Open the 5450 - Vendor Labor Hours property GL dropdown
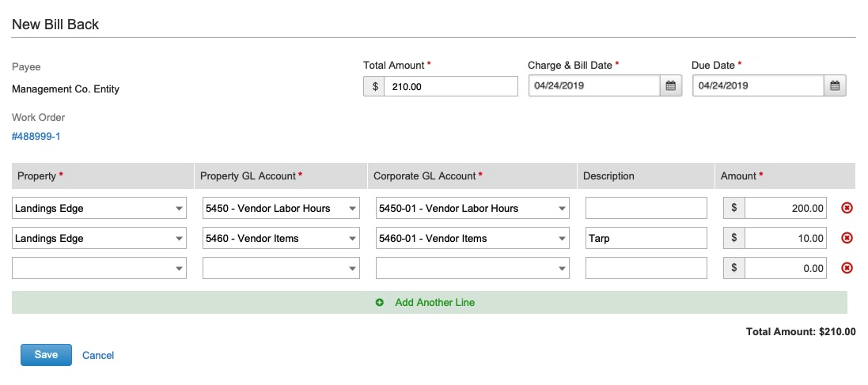Screen dimensions: 868x385 point(281,208)
